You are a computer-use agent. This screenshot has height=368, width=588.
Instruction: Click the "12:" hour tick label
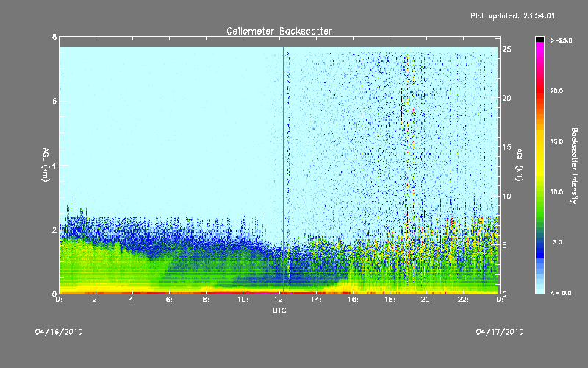pyautogui.click(x=280, y=300)
